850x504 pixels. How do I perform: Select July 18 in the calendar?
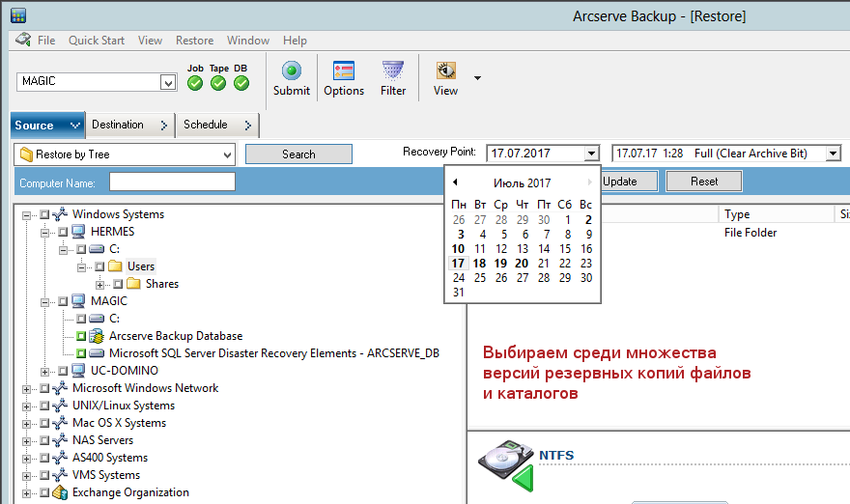coord(479,264)
